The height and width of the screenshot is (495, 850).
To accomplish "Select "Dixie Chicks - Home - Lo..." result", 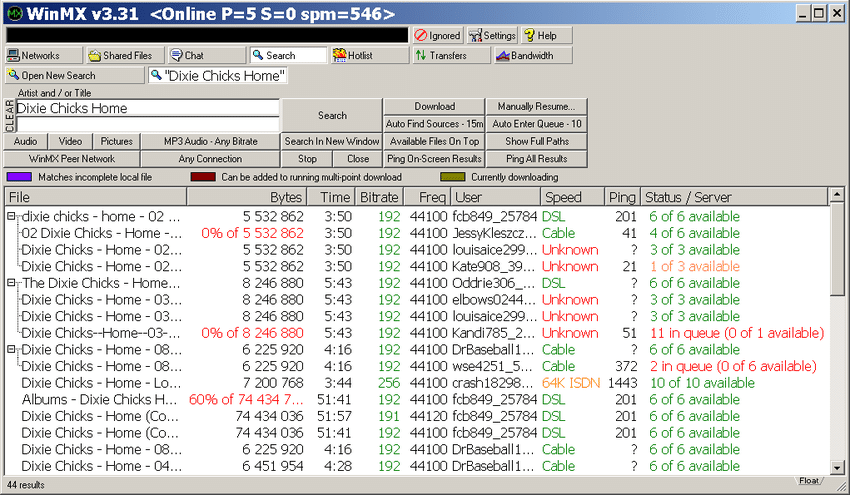I will tap(417, 383).
